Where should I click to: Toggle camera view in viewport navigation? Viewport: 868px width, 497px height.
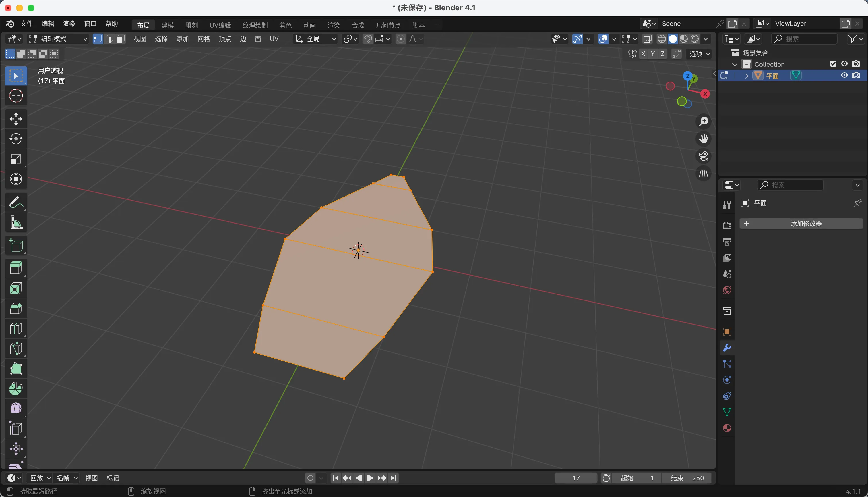[703, 156]
